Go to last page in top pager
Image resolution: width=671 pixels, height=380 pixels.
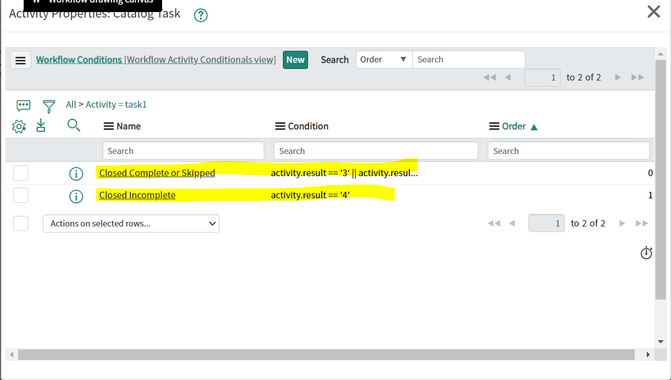(637, 77)
